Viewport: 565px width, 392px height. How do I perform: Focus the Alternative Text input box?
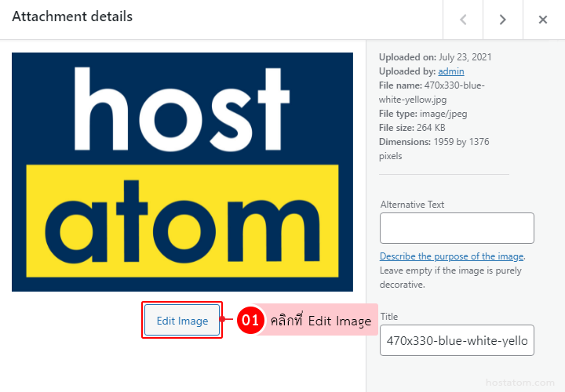click(457, 228)
